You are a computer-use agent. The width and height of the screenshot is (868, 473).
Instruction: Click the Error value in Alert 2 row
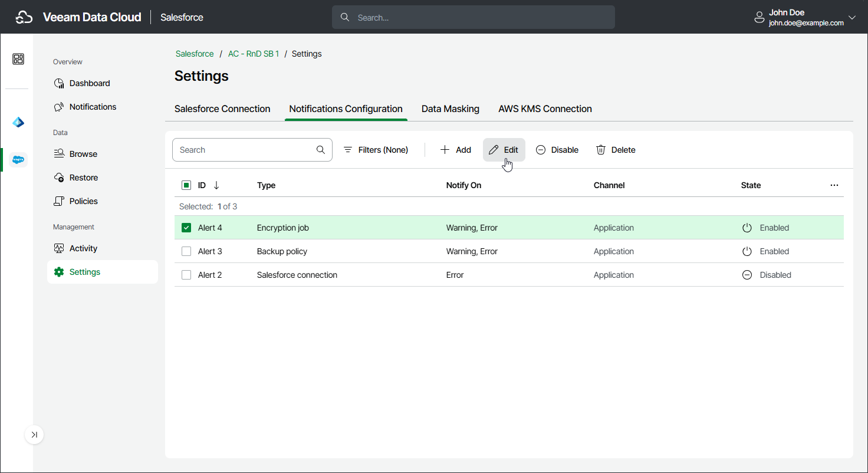pos(455,275)
